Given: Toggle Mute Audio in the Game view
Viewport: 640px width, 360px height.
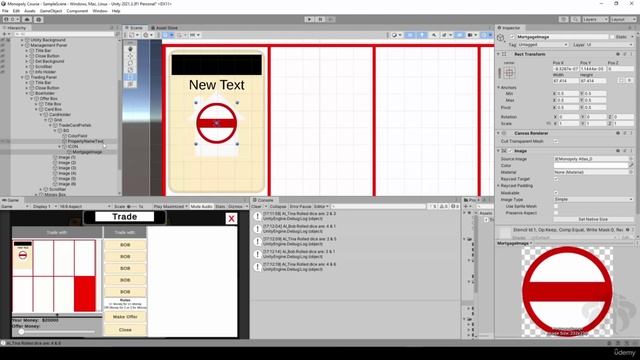Looking at the screenshot, I should coord(201,207).
